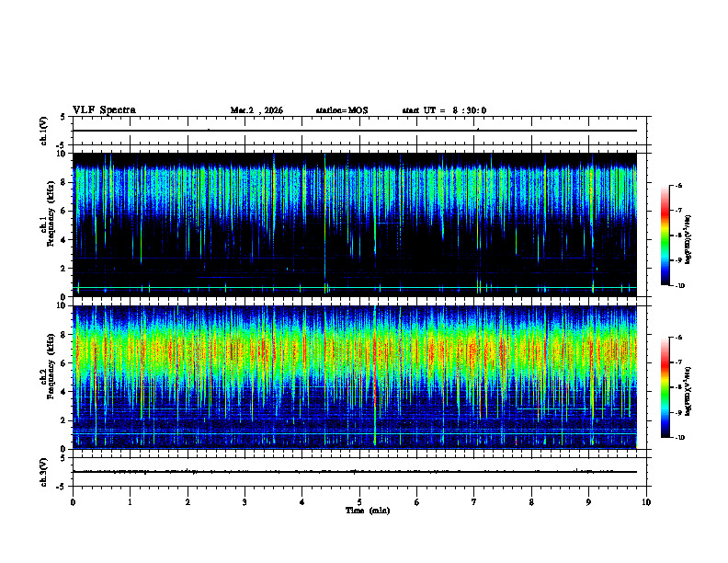The height and width of the screenshot is (563, 728).
Task: Click the ch.1 colorbar "log(PSD)" unit label
Action: pos(688,239)
